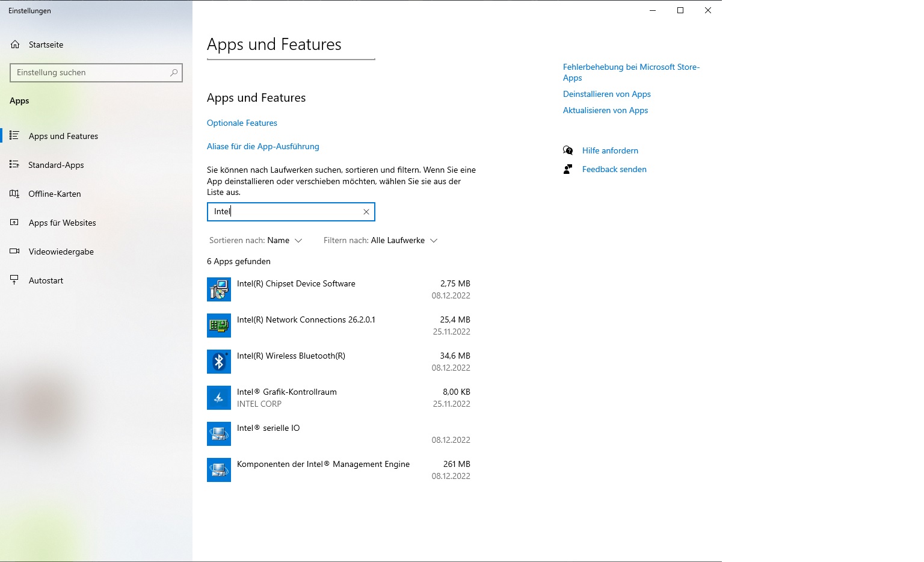
Task: Click the Startseite home icon
Action: tap(15, 45)
